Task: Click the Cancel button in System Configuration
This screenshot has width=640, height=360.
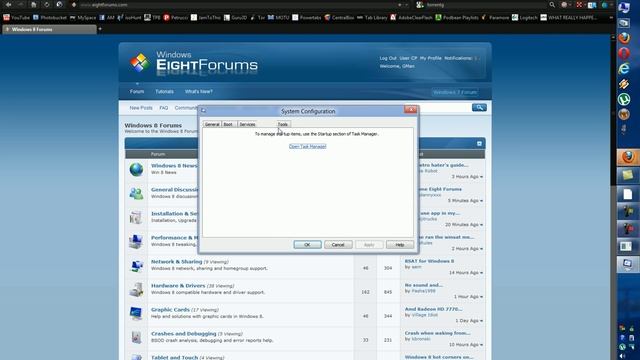Action: (338, 244)
